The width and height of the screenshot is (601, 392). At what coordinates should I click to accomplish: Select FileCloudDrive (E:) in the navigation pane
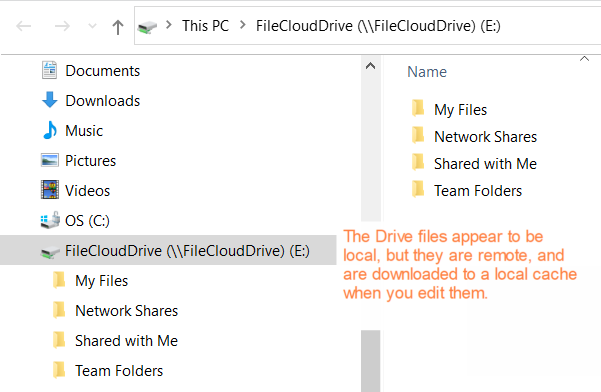(x=187, y=251)
